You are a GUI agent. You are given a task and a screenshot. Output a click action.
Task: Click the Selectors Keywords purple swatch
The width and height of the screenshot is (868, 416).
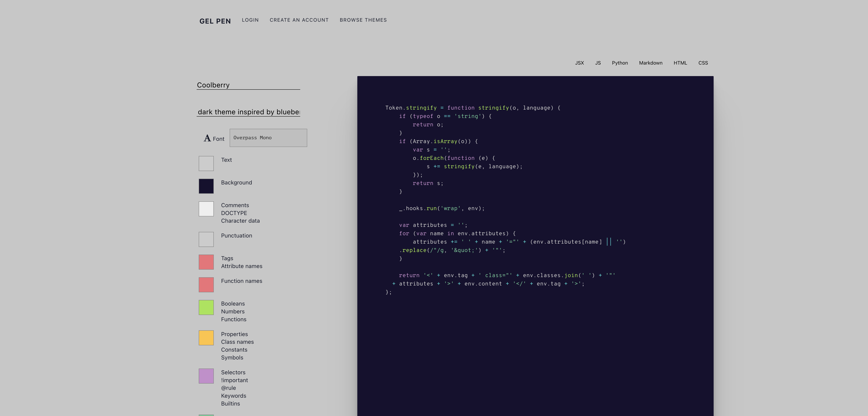tap(206, 376)
